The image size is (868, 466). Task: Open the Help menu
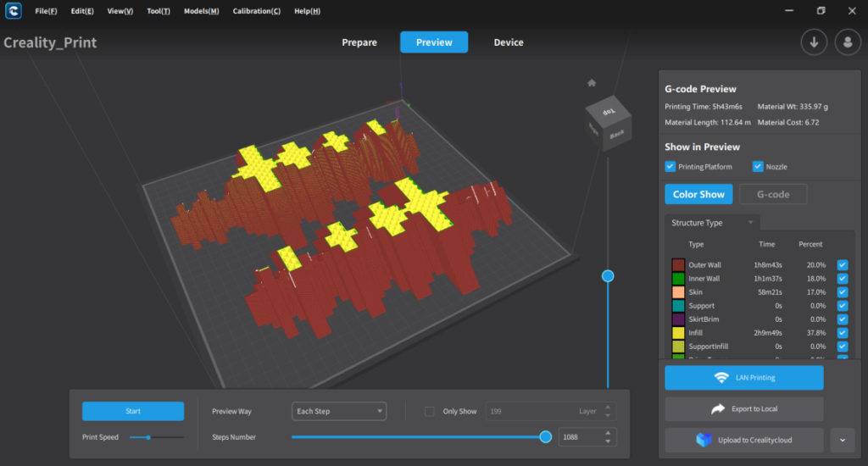(307, 11)
